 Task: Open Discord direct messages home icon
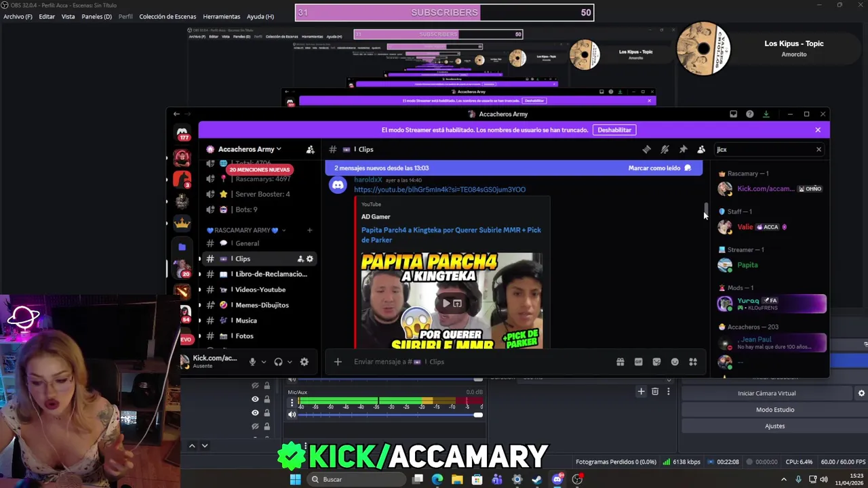pos(182,131)
